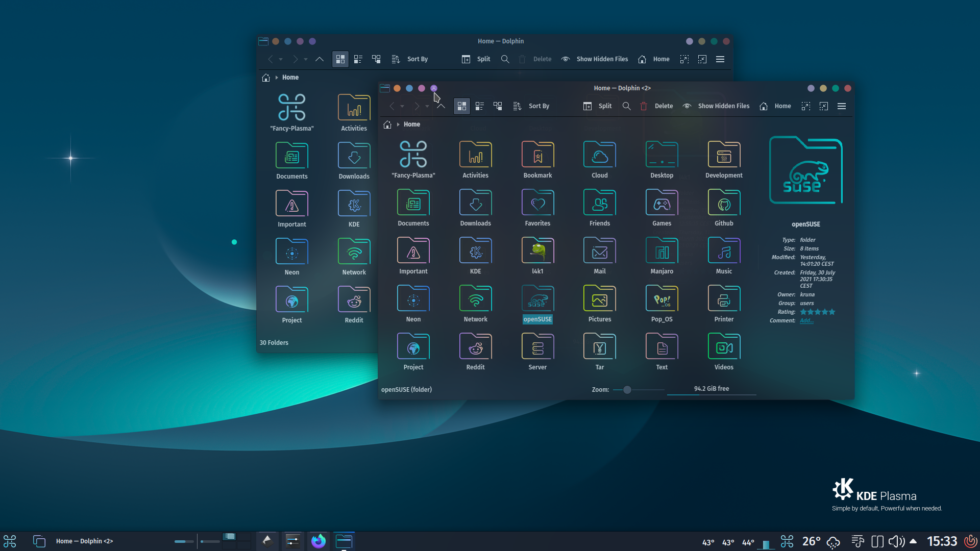Open hamburger menu in back Dolphin window
Viewport: 980px width, 551px height.
[720, 59]
